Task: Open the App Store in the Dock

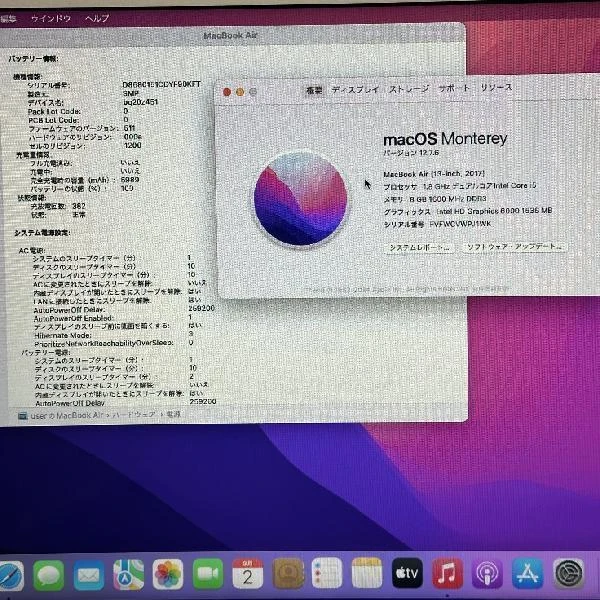Action: coord(527,574)
